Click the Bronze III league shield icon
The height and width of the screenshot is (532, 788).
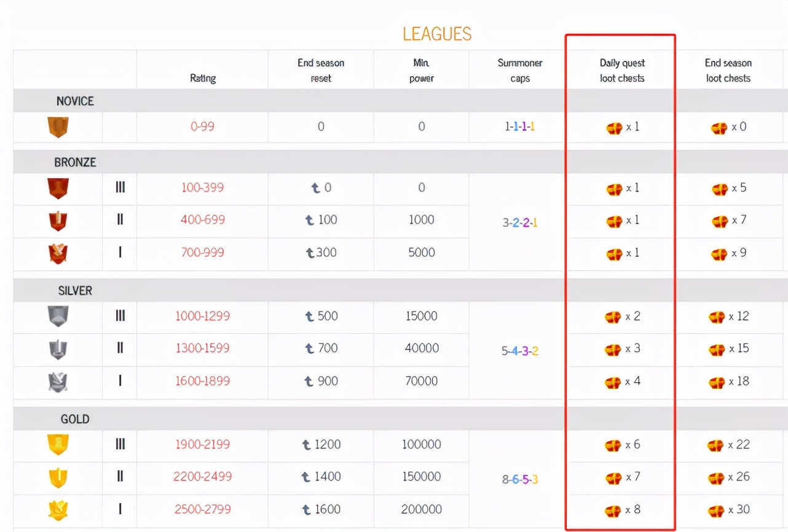click(58, 188)
